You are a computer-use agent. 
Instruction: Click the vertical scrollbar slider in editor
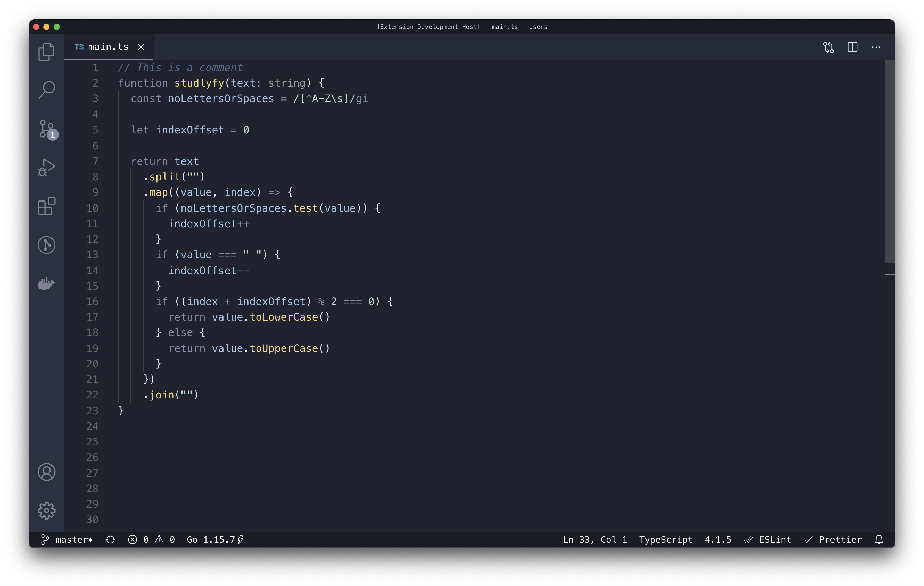tap(889, 161)
